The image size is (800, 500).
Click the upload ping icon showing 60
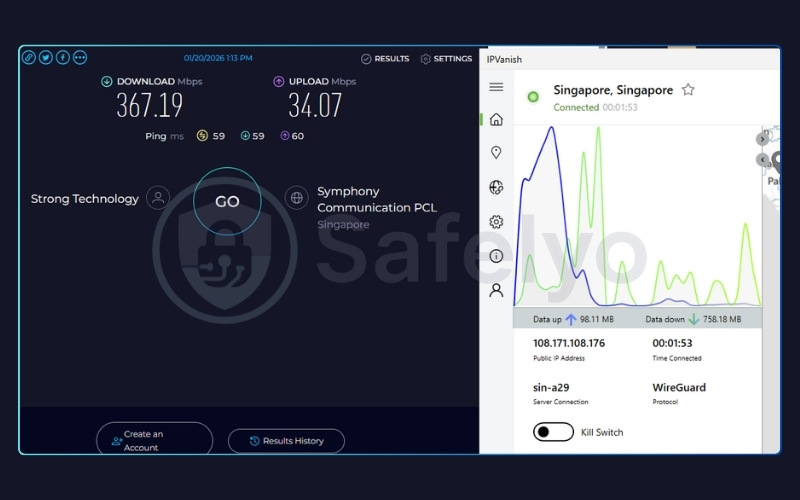(285, 136)
